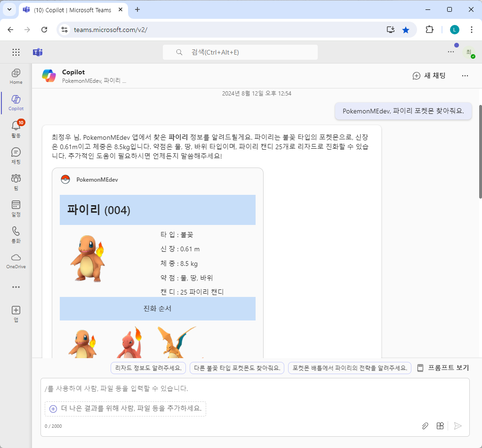Viewport: 482px width, 448px height.
Task: Select the Copilot sidebar icon
Action: coord(16,103)
